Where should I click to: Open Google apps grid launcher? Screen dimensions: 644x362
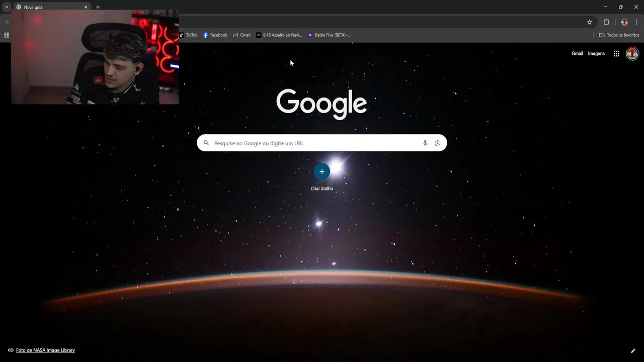tap(616, 54)
